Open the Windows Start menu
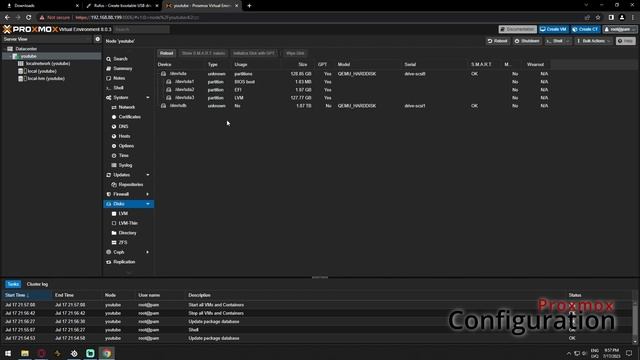640x360 pixels. (x=8, y=353)
